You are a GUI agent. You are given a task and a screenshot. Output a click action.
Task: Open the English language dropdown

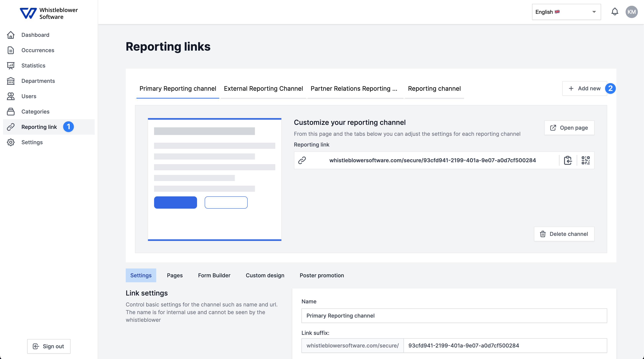click(566, 12)
